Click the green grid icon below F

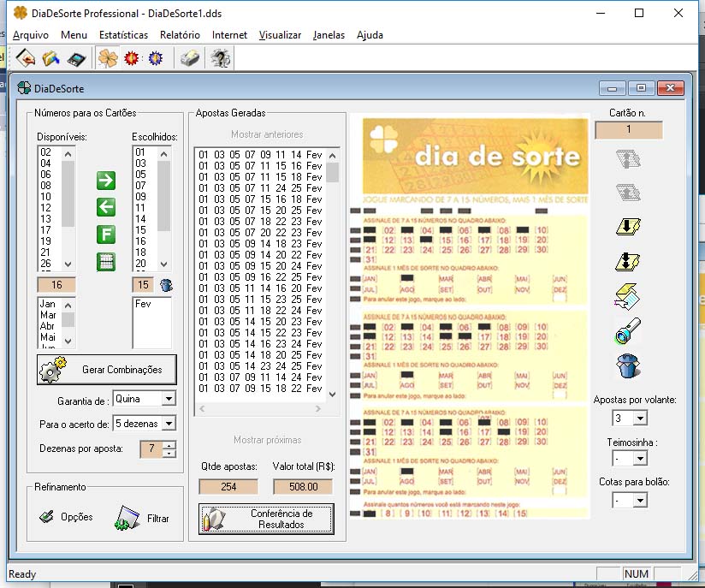[105, 262]
